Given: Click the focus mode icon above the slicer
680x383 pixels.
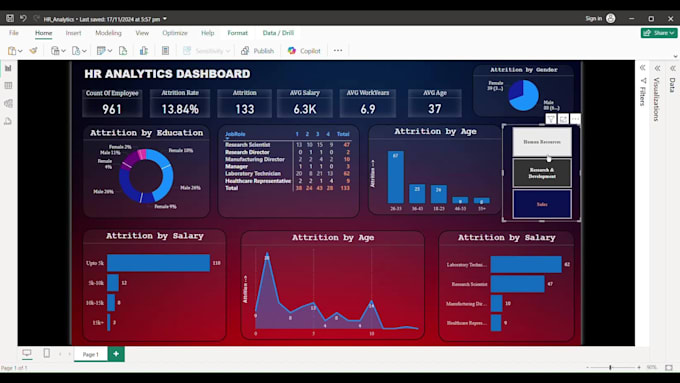Looking at the screenshot, I should pos(563,119).
